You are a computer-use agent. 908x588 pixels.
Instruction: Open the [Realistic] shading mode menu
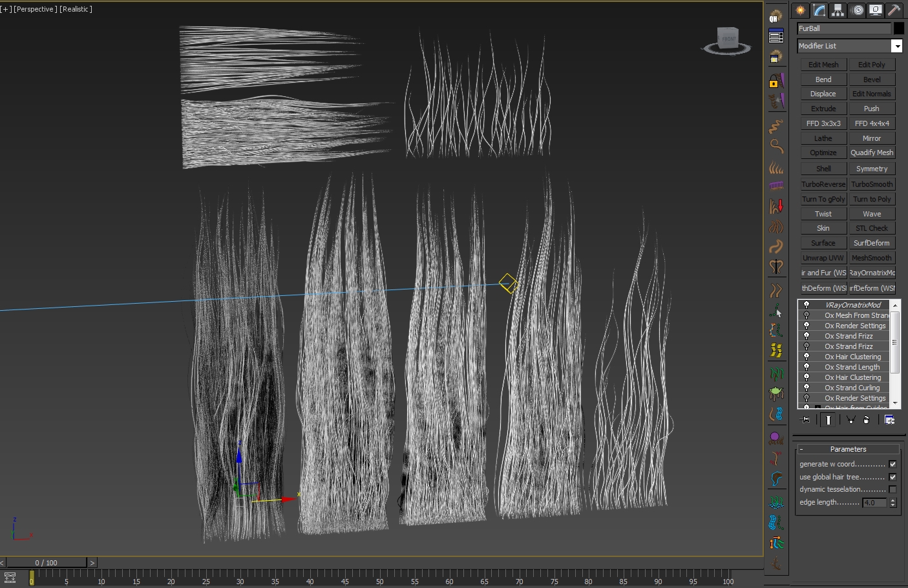(76, 9)
